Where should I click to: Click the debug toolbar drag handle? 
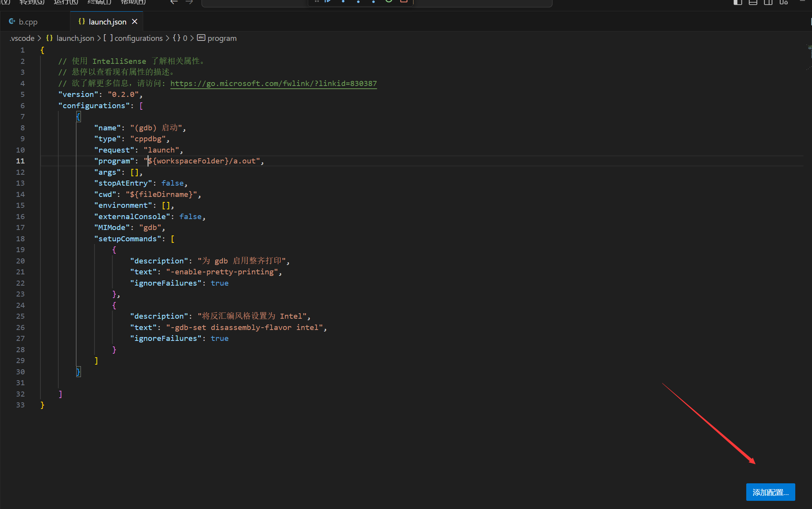[x=317, y=2]
